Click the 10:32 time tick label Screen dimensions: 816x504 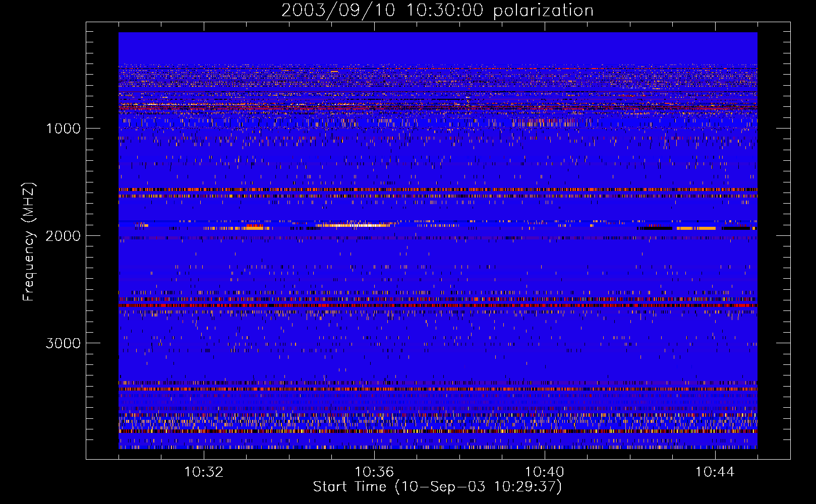coord(204,472)
